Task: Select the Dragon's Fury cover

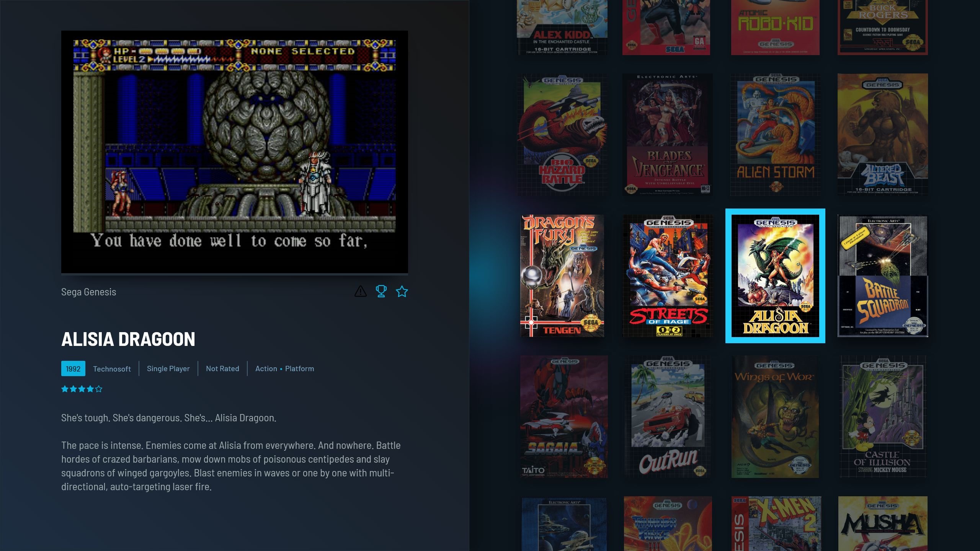Action: click(562, 276)
